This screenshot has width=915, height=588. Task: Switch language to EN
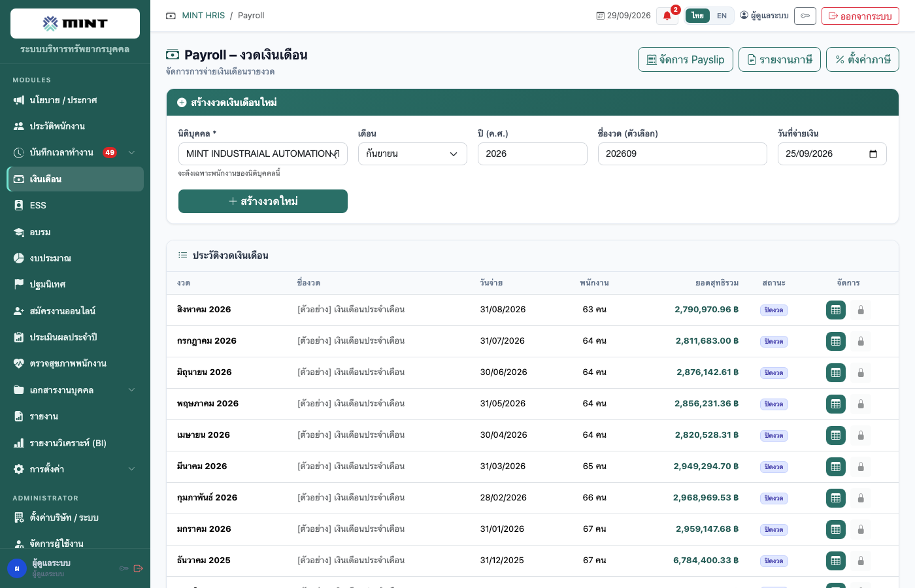point(722,16)
